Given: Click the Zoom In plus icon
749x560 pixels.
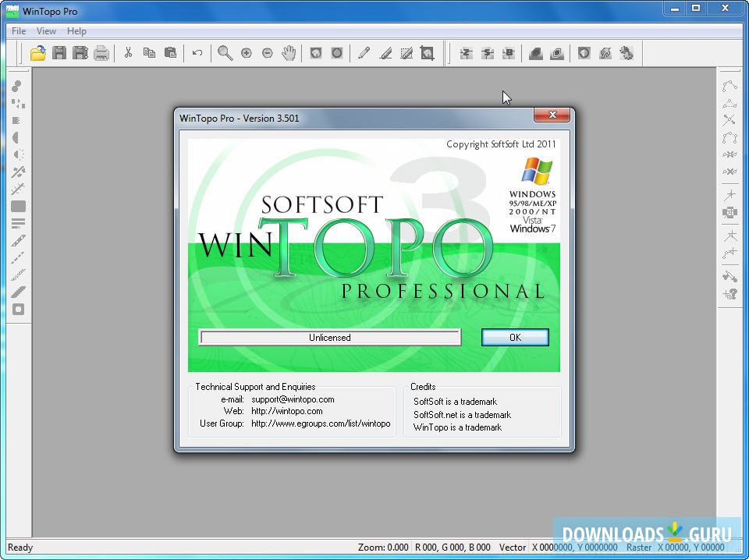Looking at the screenshot, I should pyautogui.click(x=247, y=53).
